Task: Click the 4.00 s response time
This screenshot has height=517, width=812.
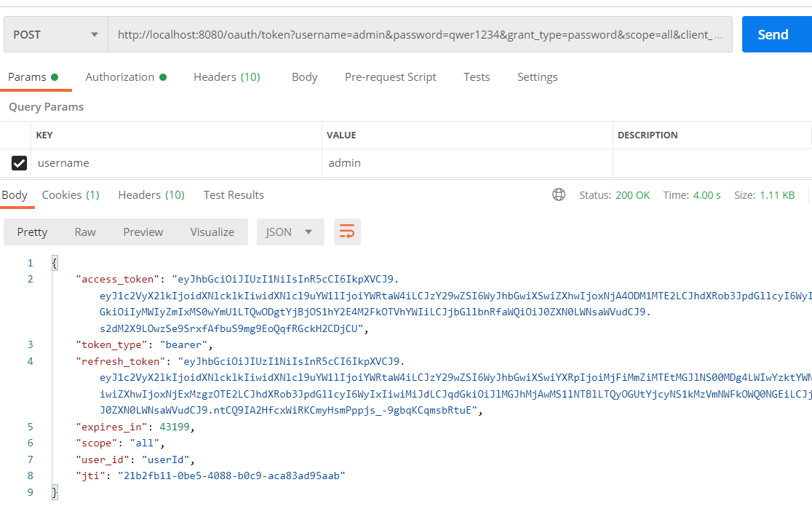Action: 707,195
